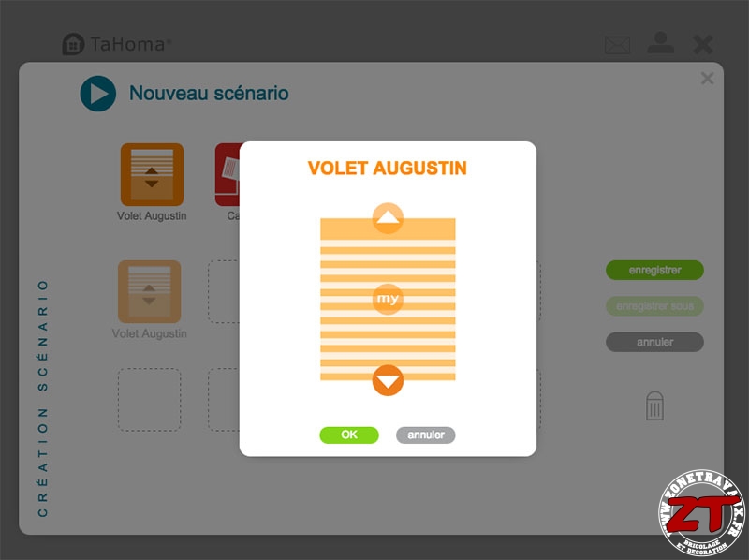The height and width of the screenshot is (560, 749).
Task: Click the empty dashed slot below Volet Augustin
Action: point(150,400)
